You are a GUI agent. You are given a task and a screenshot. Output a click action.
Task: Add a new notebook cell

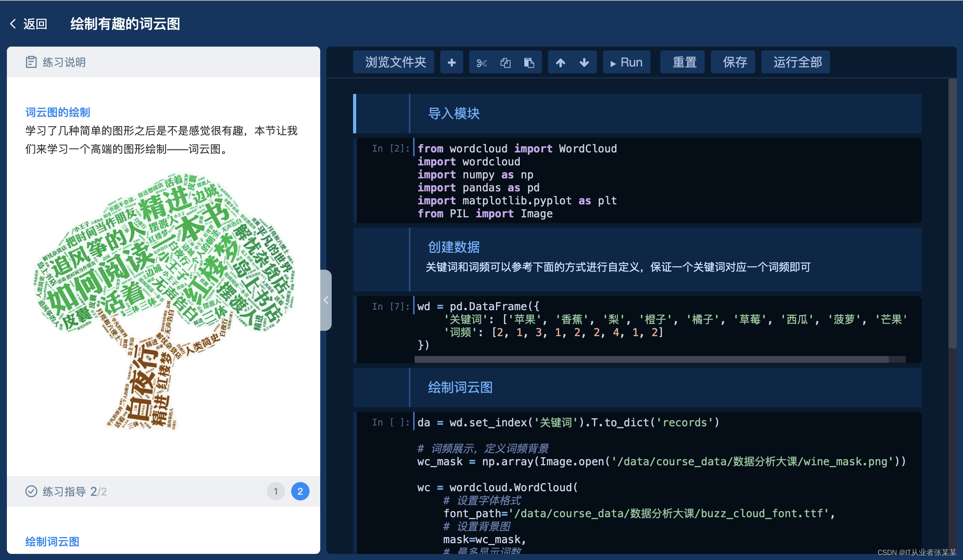(x=452, y=62)
